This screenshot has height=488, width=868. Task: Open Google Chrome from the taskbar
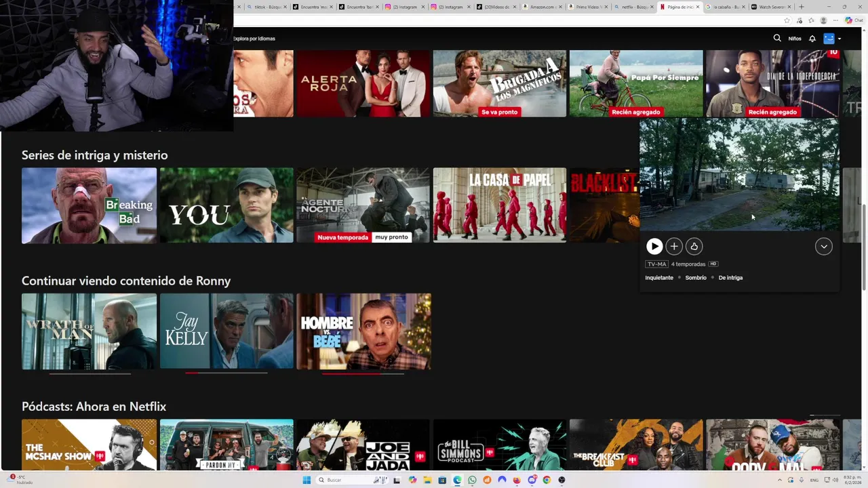click(547, 480)
